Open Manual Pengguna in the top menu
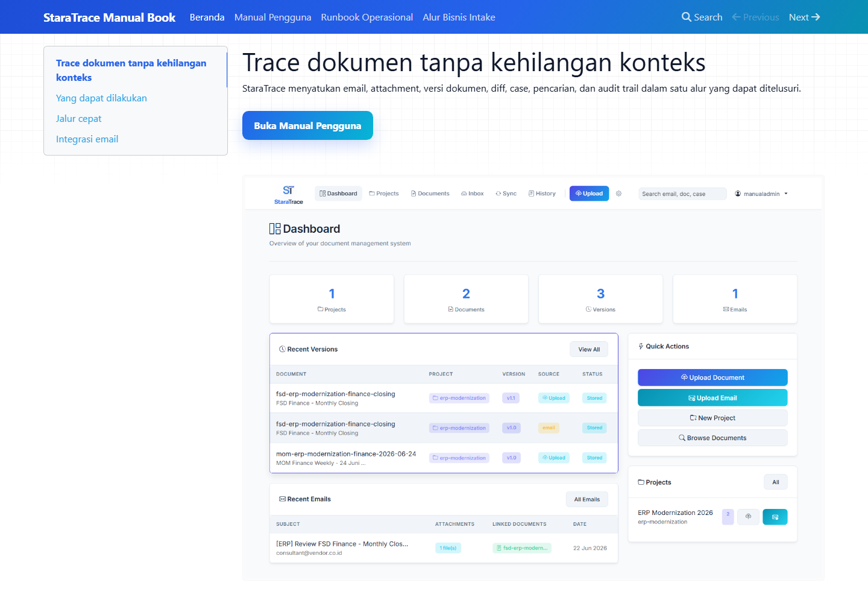Image resolution: width=868 pixels, height=603 pixels. (x=272, y=17)
